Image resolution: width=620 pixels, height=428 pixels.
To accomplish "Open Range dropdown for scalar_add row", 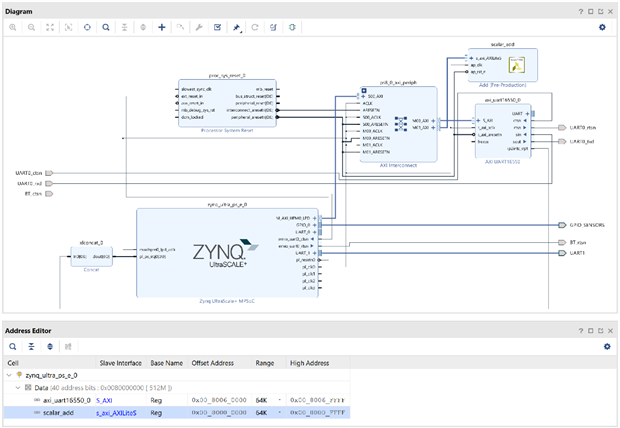I will point(279,411).
